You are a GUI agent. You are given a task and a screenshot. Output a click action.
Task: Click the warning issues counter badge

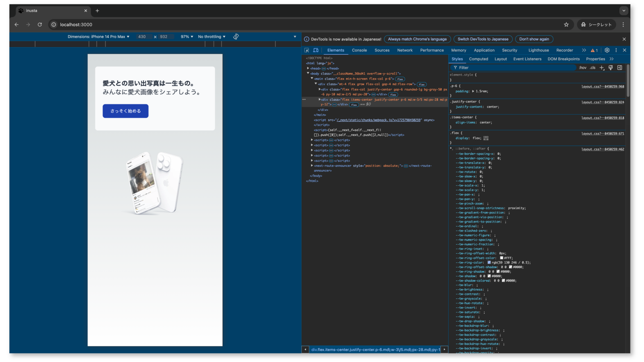594,50
